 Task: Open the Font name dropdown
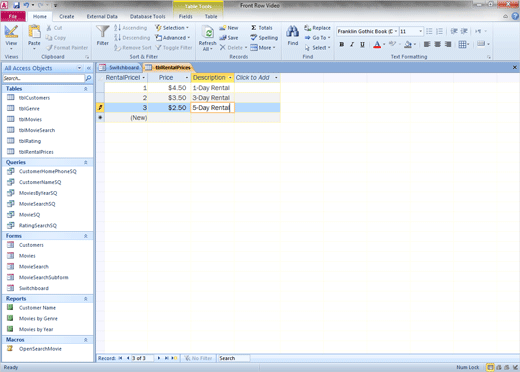[396, 31]
